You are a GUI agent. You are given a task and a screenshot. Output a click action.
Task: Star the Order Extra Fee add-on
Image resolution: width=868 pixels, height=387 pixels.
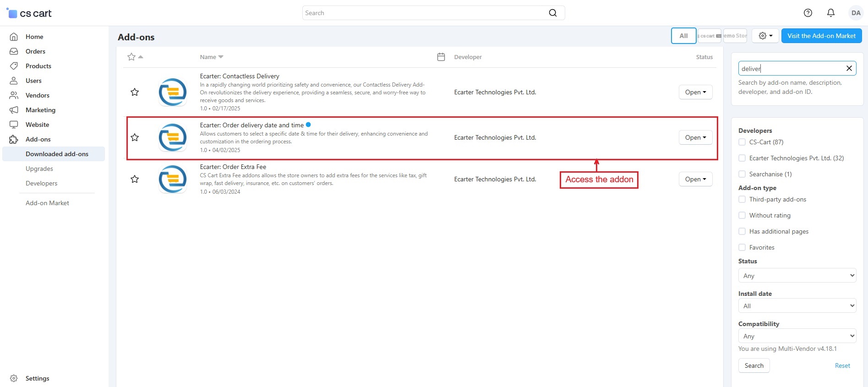[x=135, y=179]
